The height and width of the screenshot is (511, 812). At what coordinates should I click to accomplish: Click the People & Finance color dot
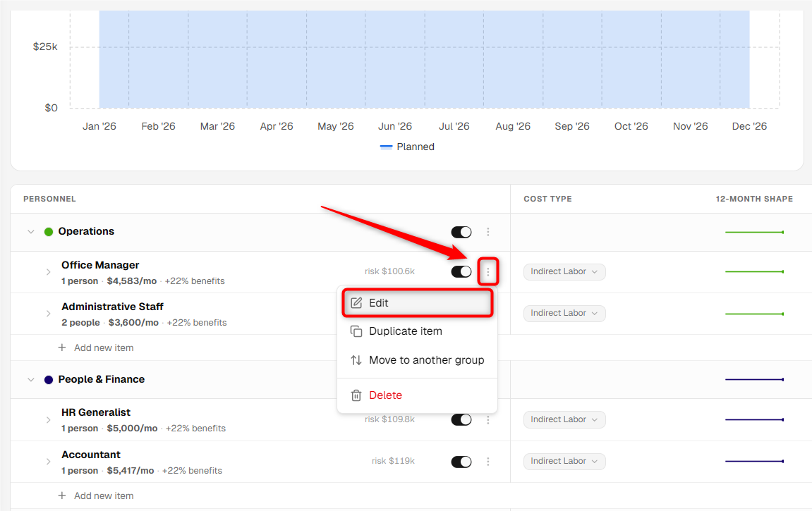(49, 380)
